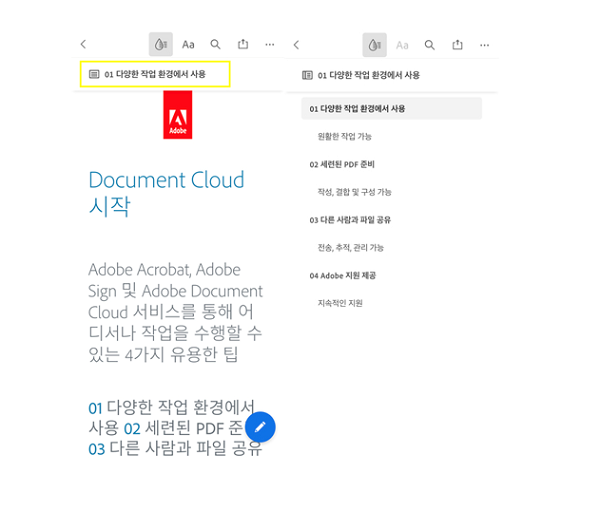Tap the 01 link in document body

95,408
